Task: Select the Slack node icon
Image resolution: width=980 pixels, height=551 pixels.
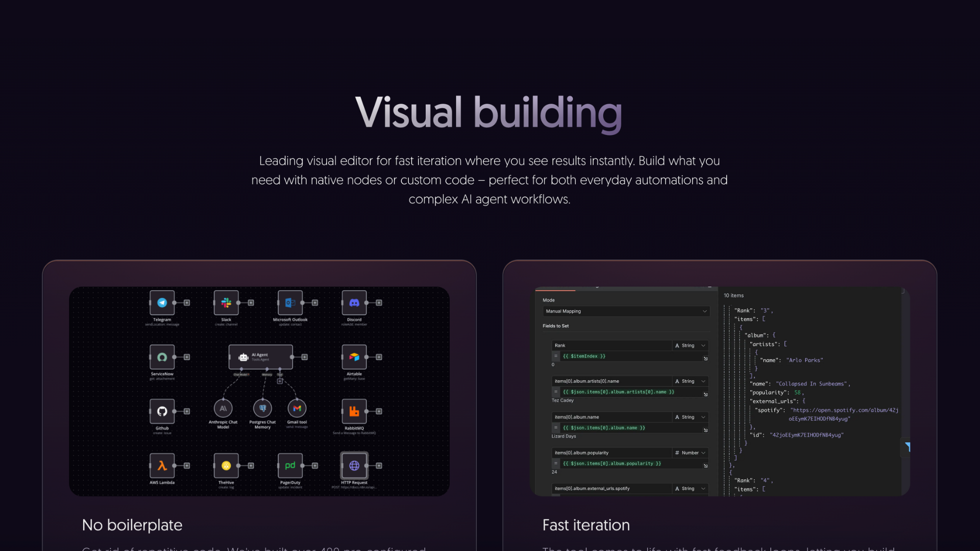Action: pos(226,303)
